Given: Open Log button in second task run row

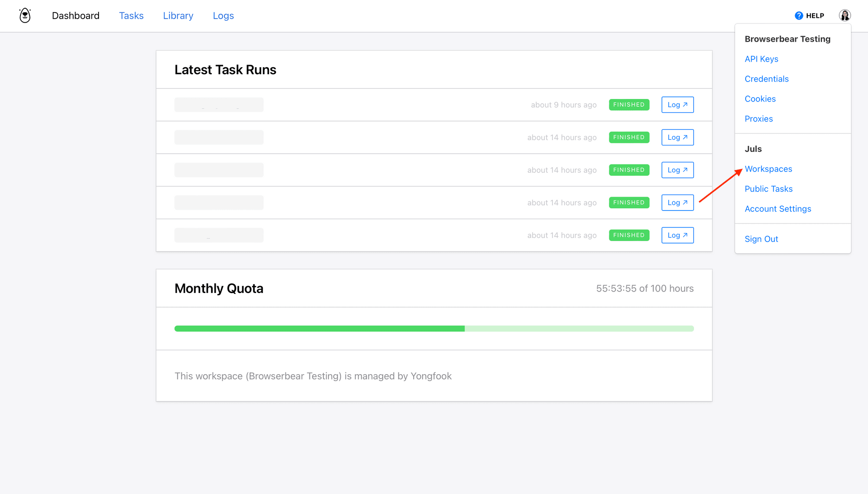Looking at the screenshot, I should (677, 137).
